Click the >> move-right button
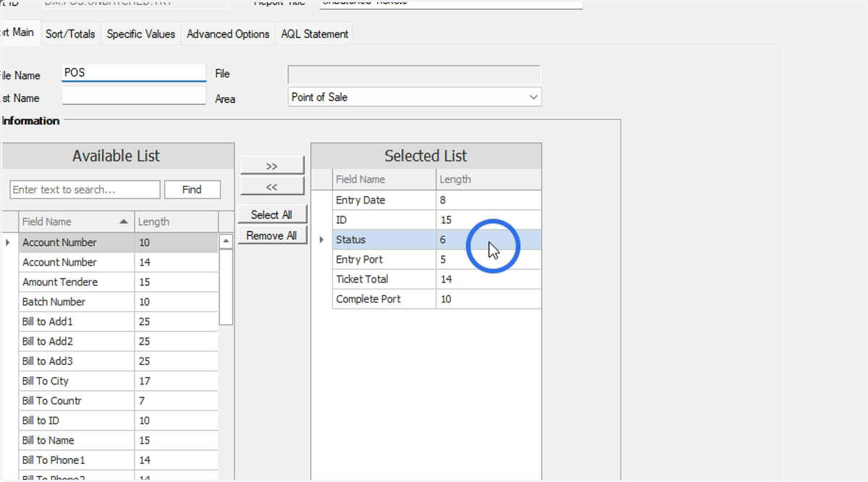Screen dimensions: 868x482 pyautogui.click(x=272, y=166)
